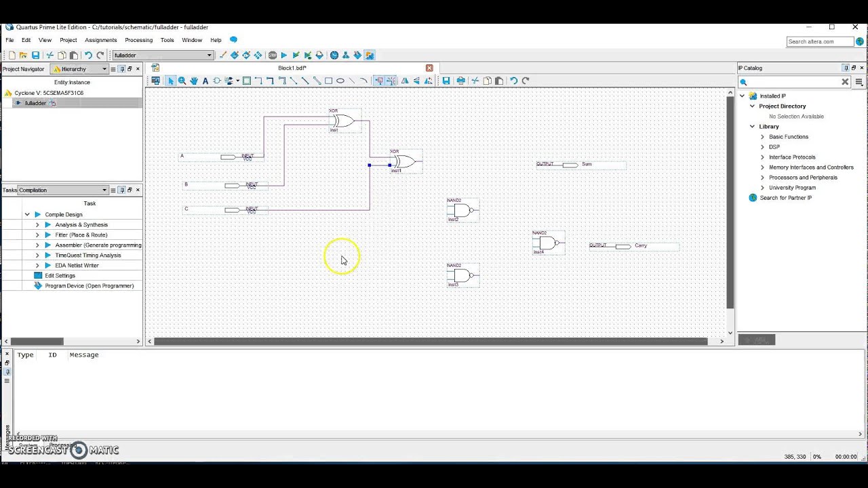
Task: Activate the Selection pointer tool
Action: (170, 81)
